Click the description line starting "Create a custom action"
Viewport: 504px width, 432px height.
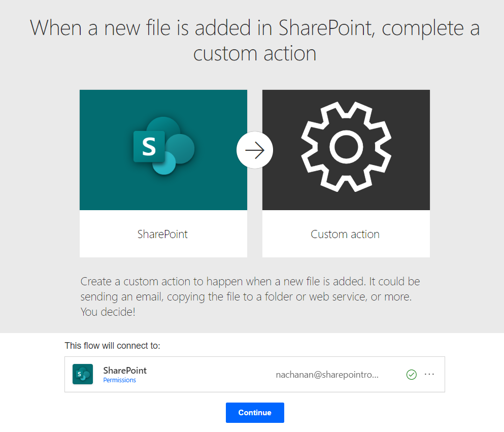(250, 281)
